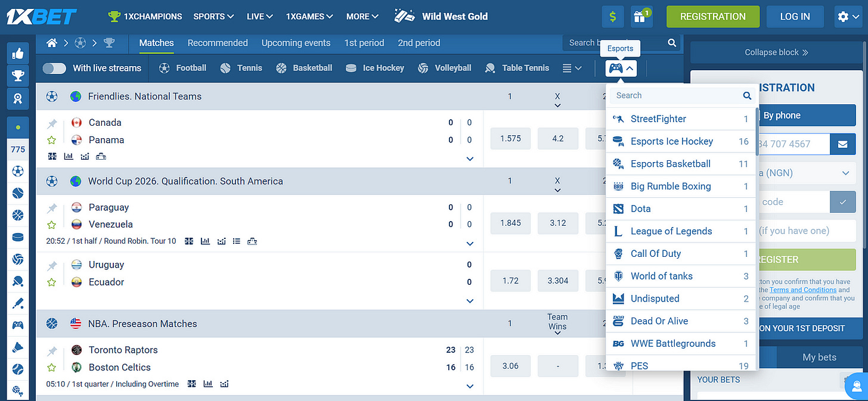
Task: Open the Tennis sport filter icon
Action: 225,68
